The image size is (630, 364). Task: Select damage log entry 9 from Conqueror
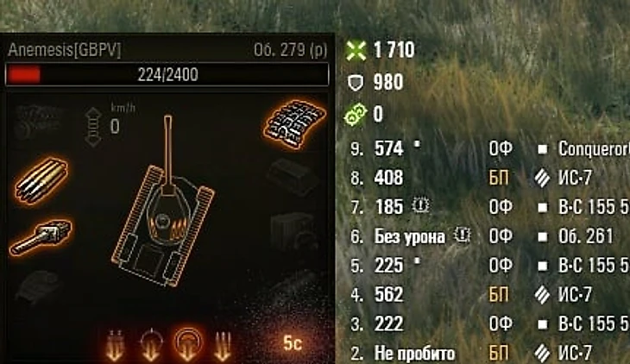pyautogui.click(x=489, y=149)
